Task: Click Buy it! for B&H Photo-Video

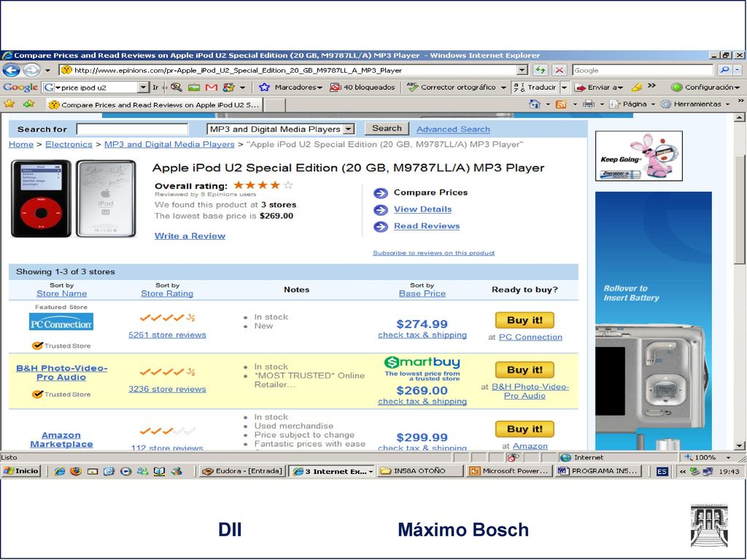Action: (x=525, y=370)
